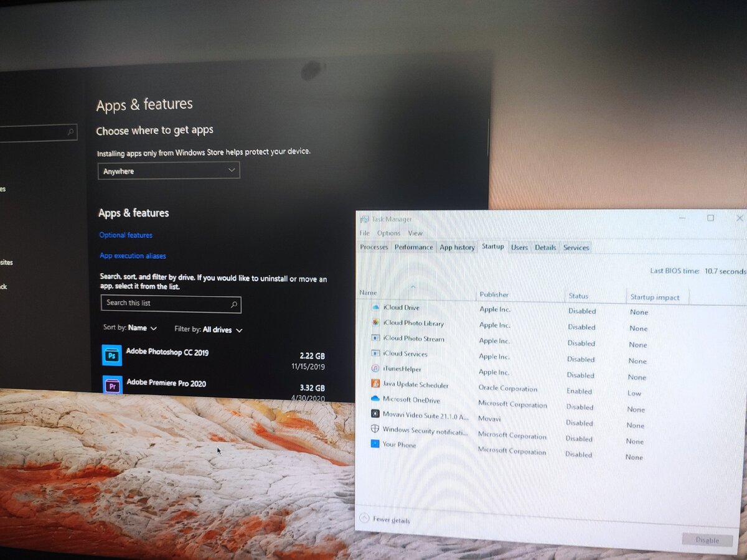Click the Settings sidebar search box

click(x=39, y=132)
